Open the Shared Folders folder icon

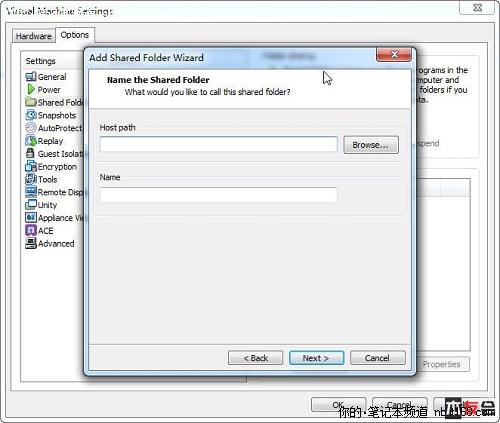pyautogui.click(x=31, y=102)
